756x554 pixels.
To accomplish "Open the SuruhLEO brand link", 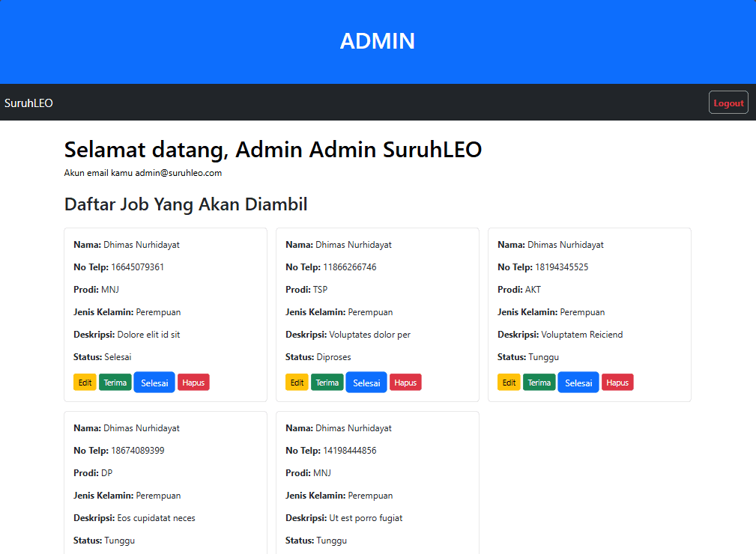I will pyautogui.click(x=28, y=103).
